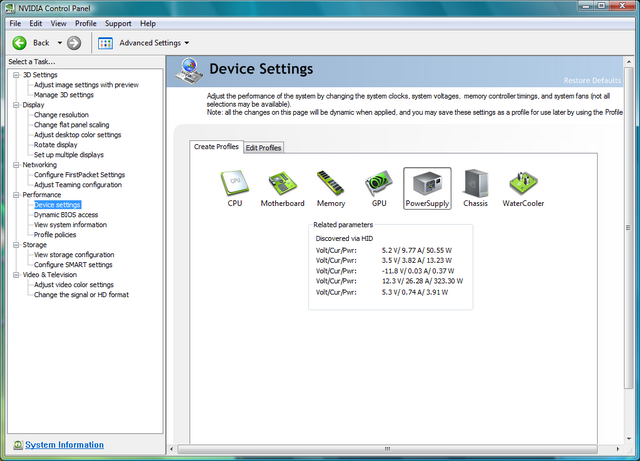Select Device settings in the tree
This screenshot has width=640, height=461.
(57, 205)
